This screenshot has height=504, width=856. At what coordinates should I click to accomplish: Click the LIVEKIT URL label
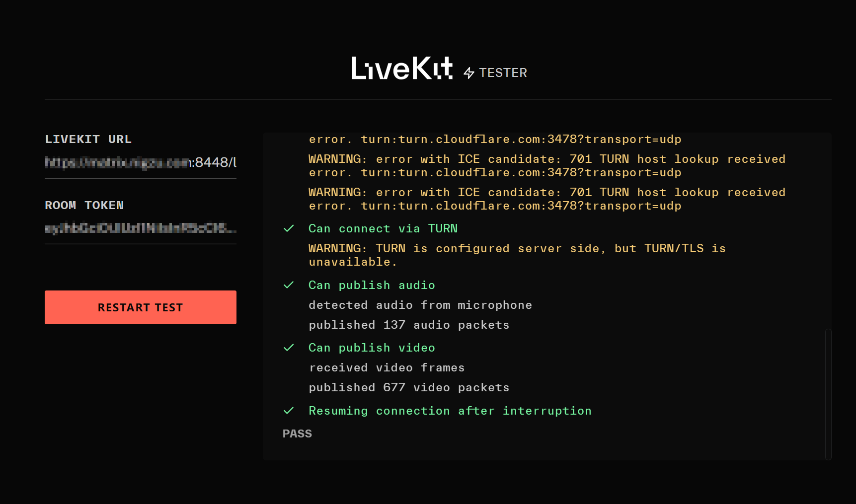[x=88, y=139]
